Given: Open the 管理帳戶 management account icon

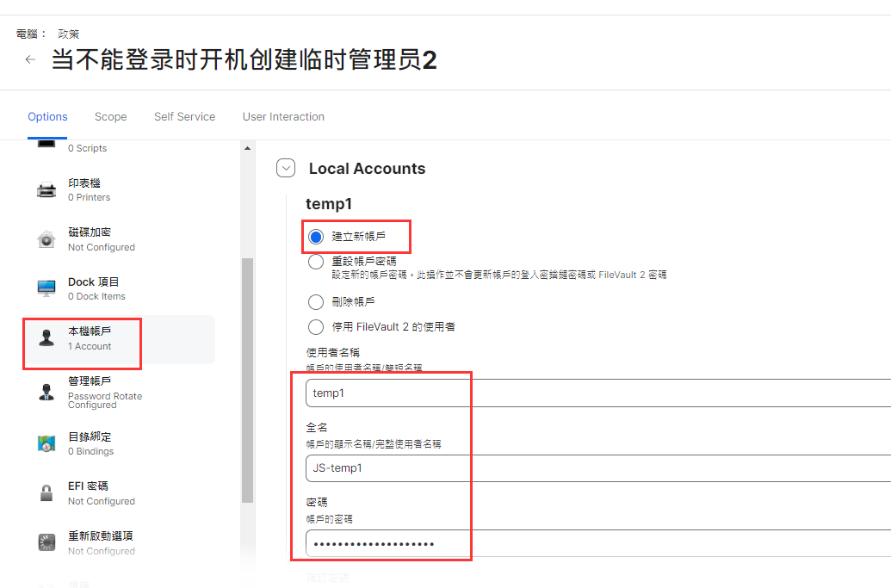Looking at the screenshot, I should (46, 393).
